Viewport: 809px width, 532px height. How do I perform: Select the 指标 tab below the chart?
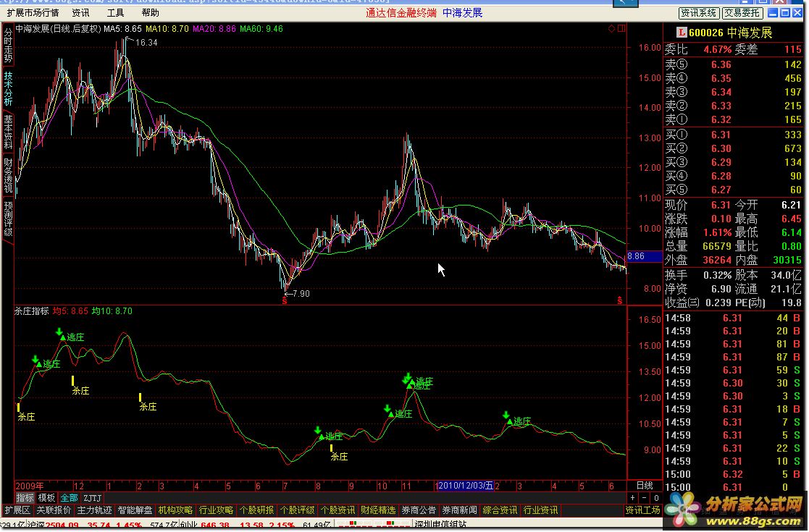25,498
